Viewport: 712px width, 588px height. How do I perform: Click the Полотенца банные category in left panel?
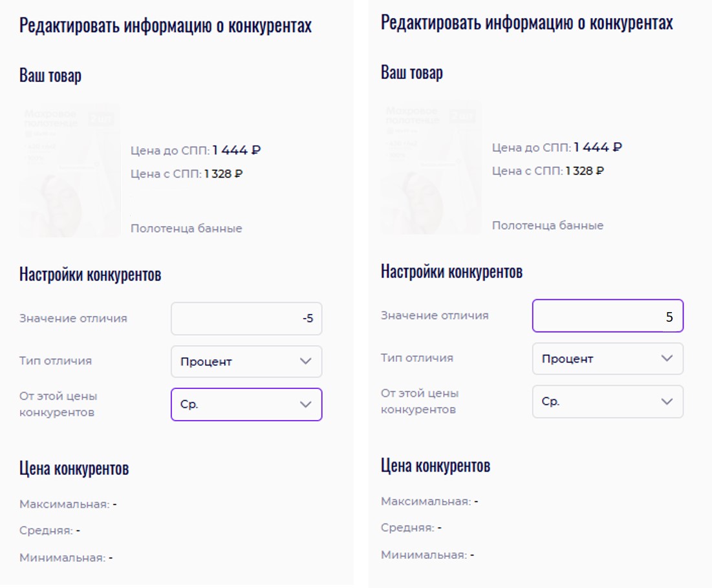pos(186,229)
